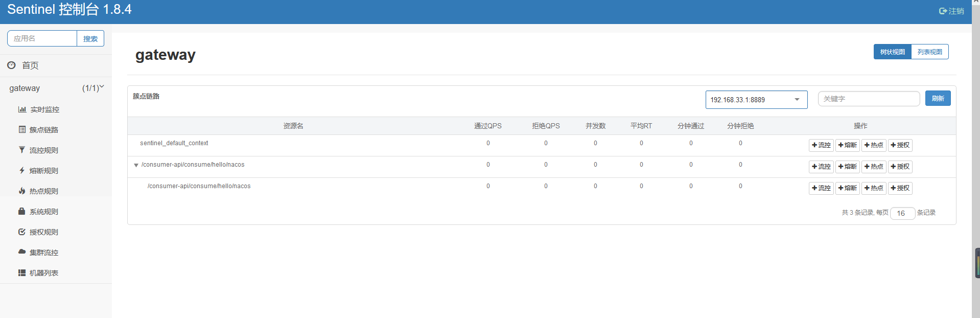The image size is (980, 318).
Task: Open the 首页 home menu item
Action: click(30, 65)
